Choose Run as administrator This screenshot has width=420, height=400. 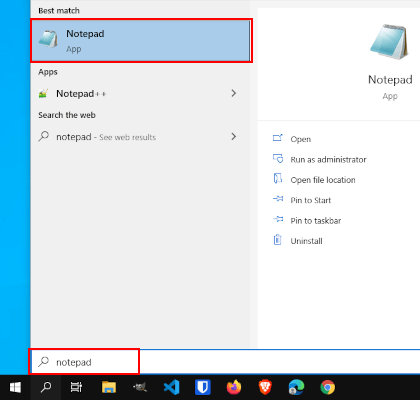(328, 160)
